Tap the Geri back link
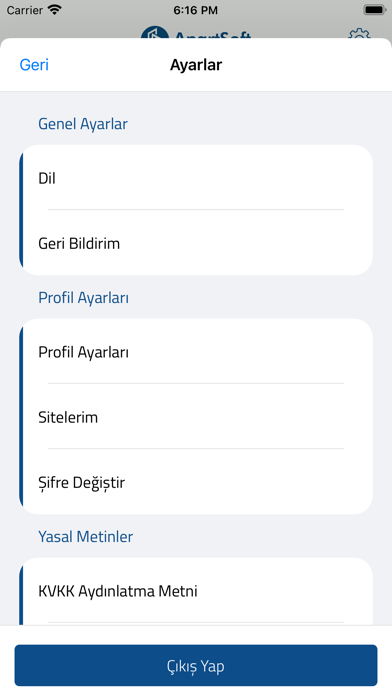The image size is (392, 696). 34,65
